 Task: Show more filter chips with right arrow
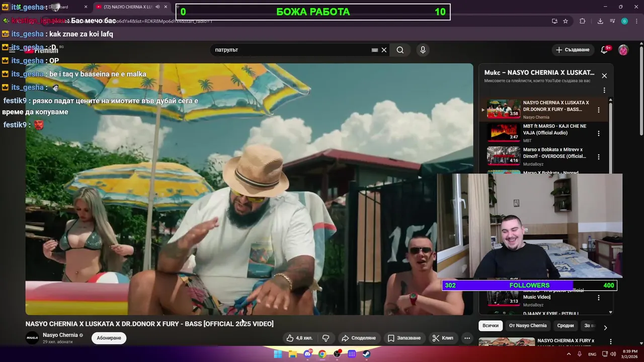605,327
